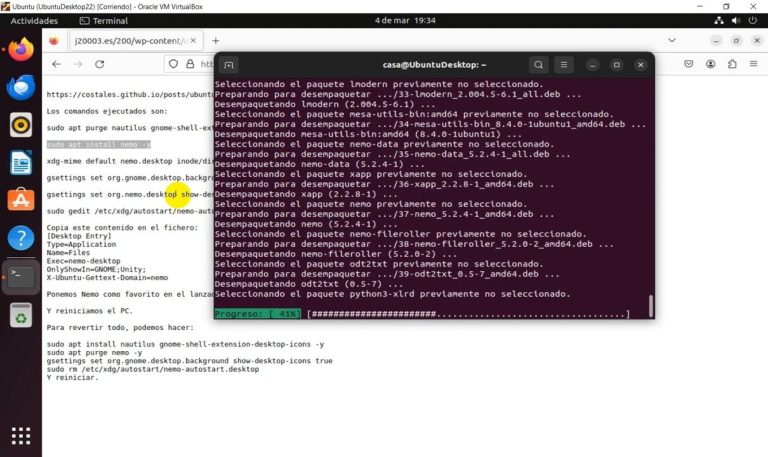This screenshot has width=768, height=457.
Task: Open Firefox from the Ubuntu dock
Action: tap(21, 49)
